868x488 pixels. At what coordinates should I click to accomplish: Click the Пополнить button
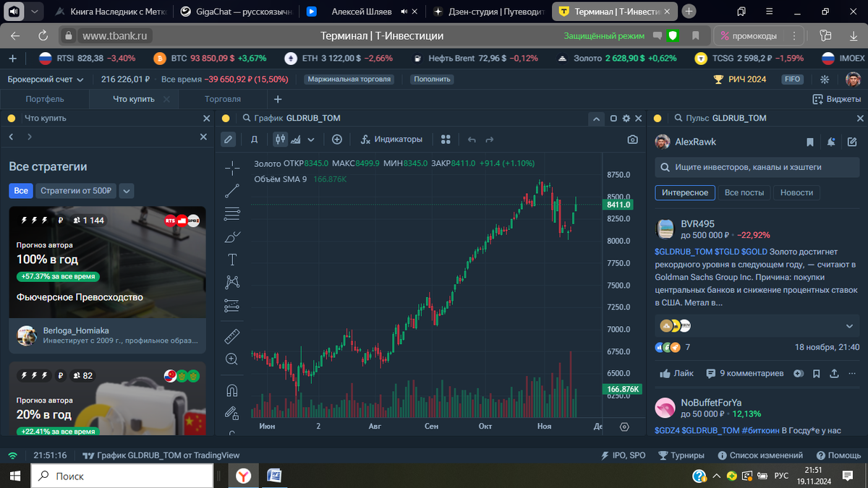tap(431, 80)
